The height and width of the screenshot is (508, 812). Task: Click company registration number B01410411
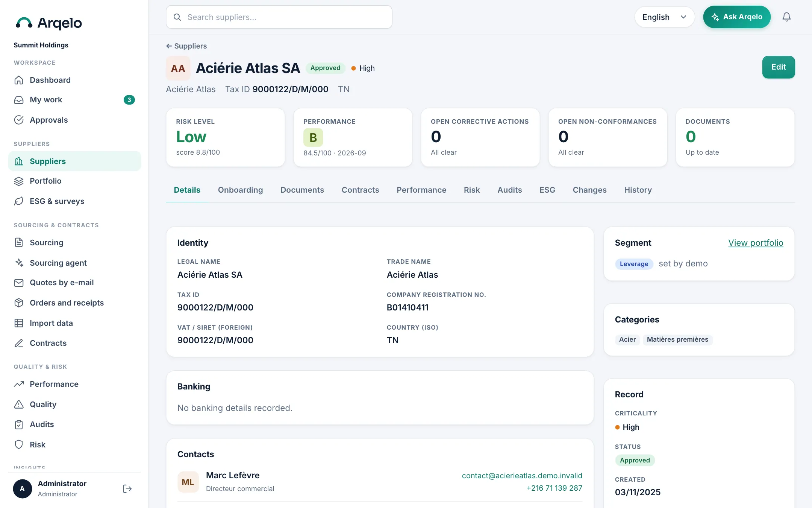pos(408,307)
